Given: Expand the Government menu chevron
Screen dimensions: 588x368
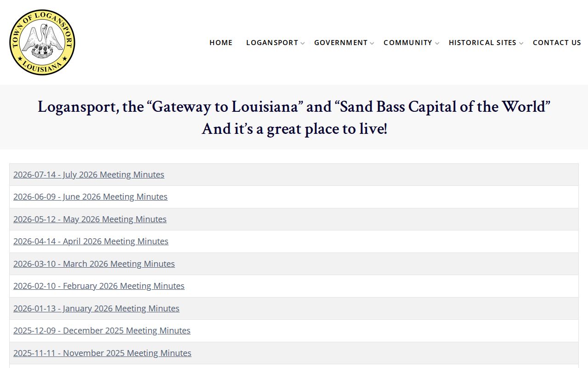Looking at the screenshot, I should pos(372,43).
